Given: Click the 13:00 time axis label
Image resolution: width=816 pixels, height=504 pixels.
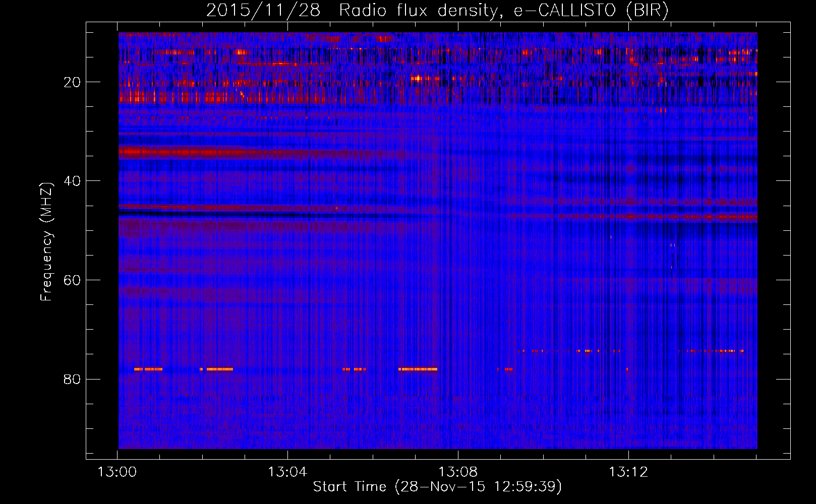Looking at the screenshot, I should pyautogui.click(x=117, y=472).
